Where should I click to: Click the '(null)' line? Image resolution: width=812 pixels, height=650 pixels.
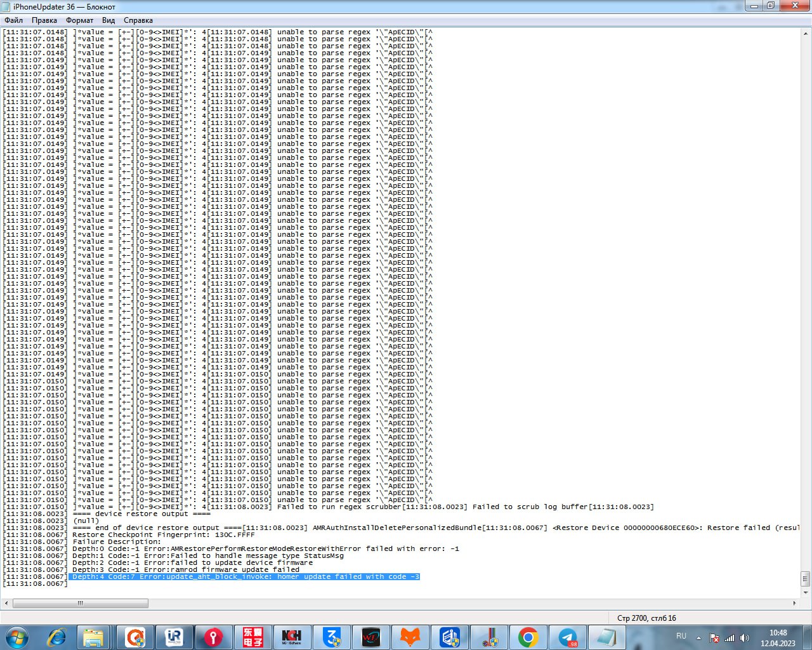(x=86, y=521)
